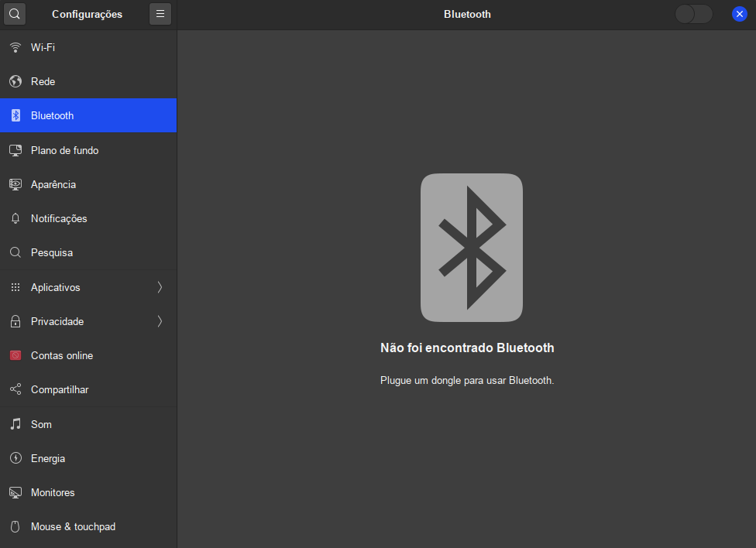This screenshot has width=756, height=548.
Task: Expand the Privacidade chevron arrow
Action: (160, 321)
